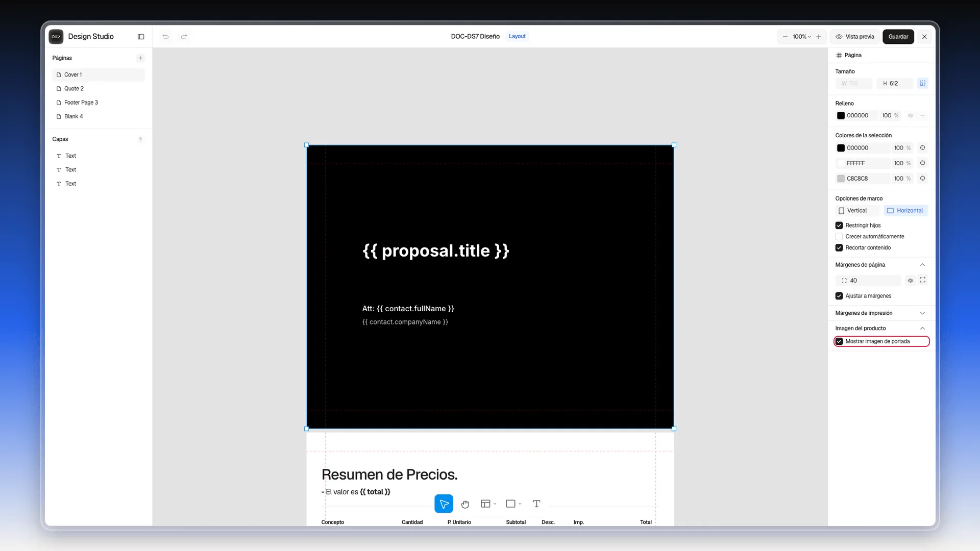Toggle fill visibility eye icon
Viewport: 980px width, 551px height.
(910, 116)
